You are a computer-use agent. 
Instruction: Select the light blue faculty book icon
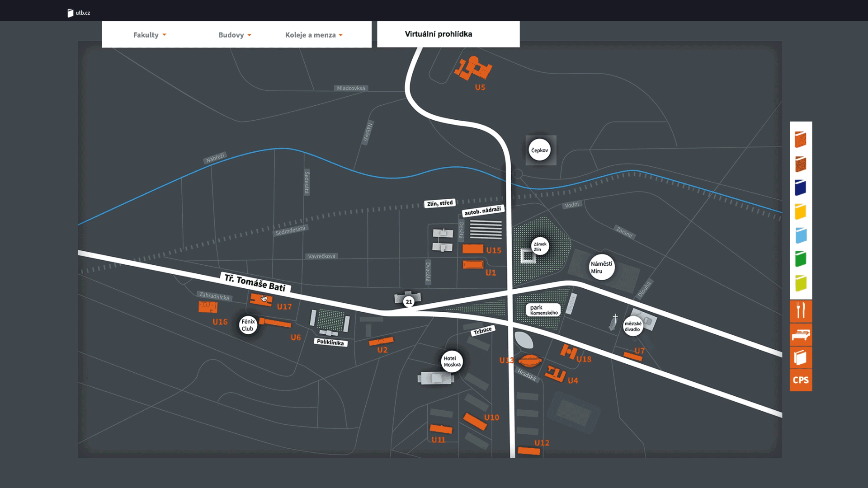point(801,235)
